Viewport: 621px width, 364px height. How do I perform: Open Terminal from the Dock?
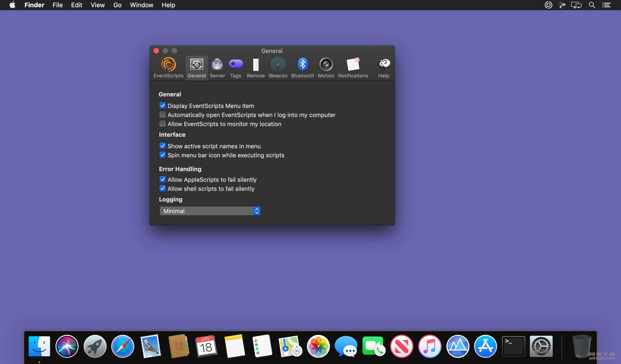(514, 346)
